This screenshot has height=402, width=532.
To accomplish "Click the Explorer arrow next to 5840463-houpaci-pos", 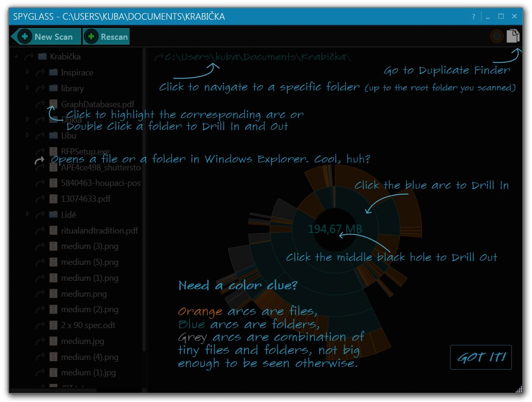I will pos(40,183).
